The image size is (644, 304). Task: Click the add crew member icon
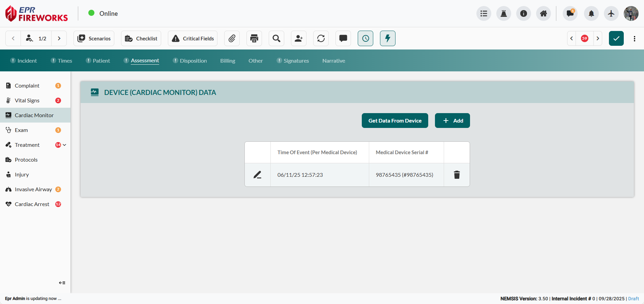[299, 38]
